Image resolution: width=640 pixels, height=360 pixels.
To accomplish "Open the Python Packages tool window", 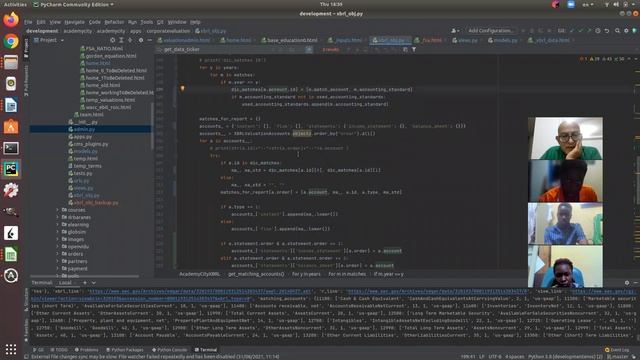I will (x=124, y=350).
